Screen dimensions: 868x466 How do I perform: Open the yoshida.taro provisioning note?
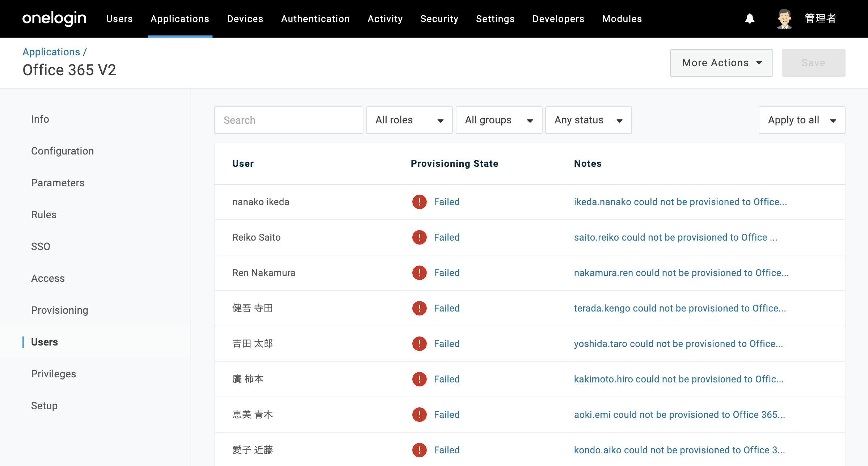679,344
